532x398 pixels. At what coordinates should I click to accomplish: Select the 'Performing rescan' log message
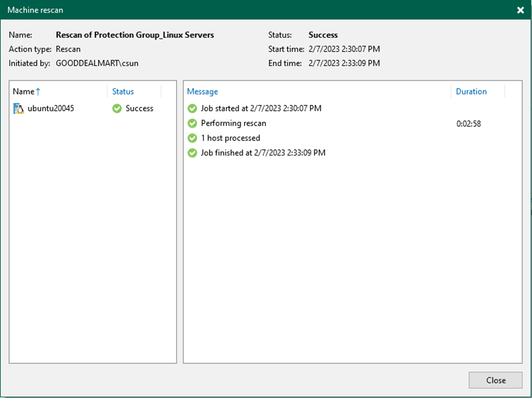(x=234, y=124)
